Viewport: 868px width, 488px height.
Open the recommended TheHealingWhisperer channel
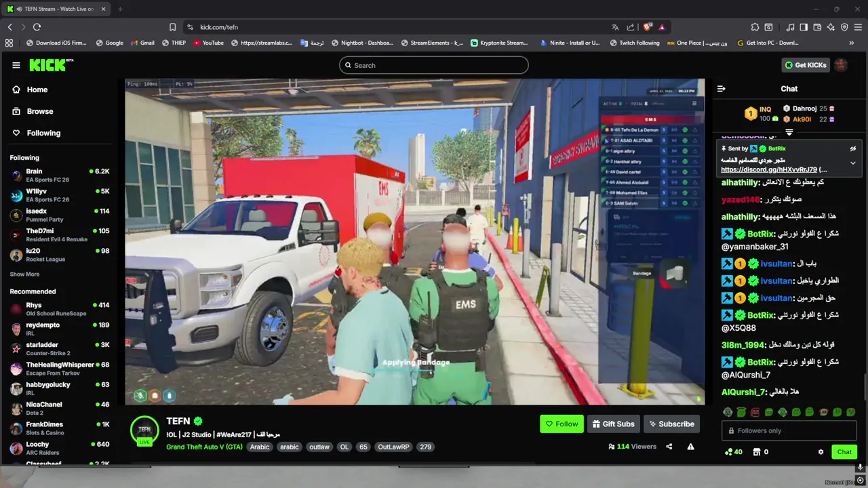[x=60, y=369]
